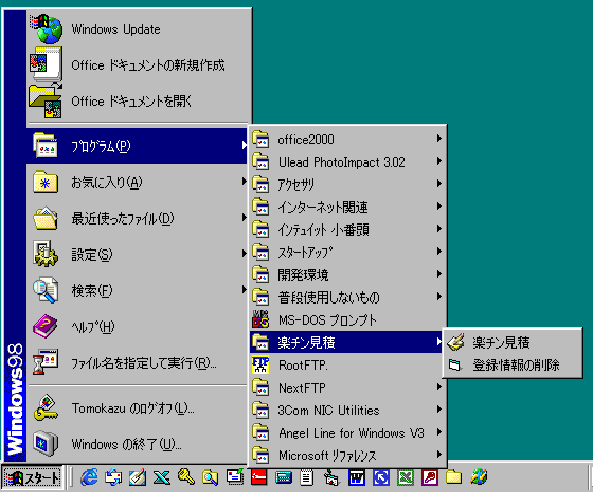Image resolution: width=593 pixels, height=492 pixels.
Task: Expand the Microsoft リファレンス arrow
Action: pos(439,455)
